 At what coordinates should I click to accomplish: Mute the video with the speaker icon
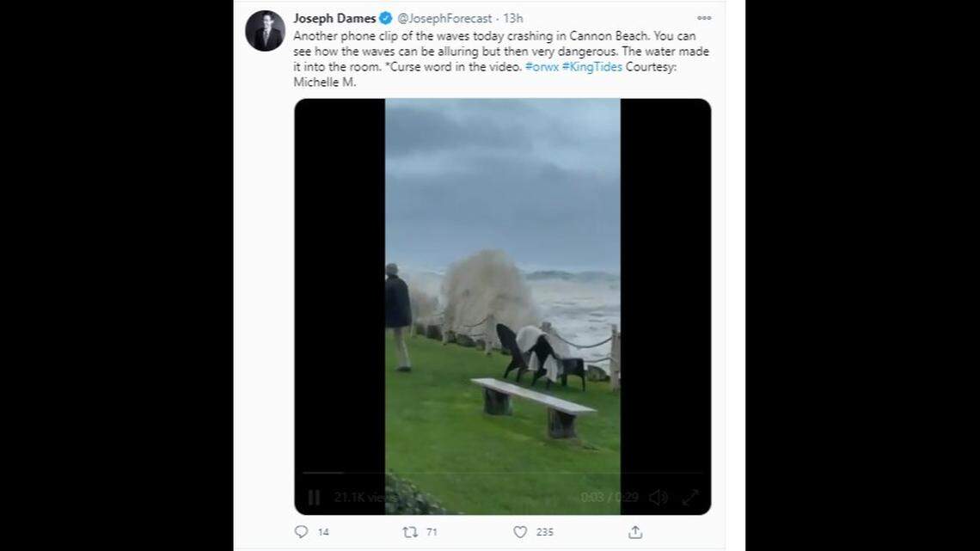[658, 497]
